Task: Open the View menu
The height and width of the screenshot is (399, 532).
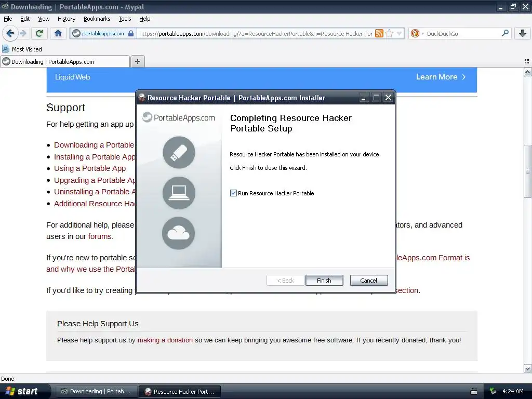Action: [x=44, y=19]
